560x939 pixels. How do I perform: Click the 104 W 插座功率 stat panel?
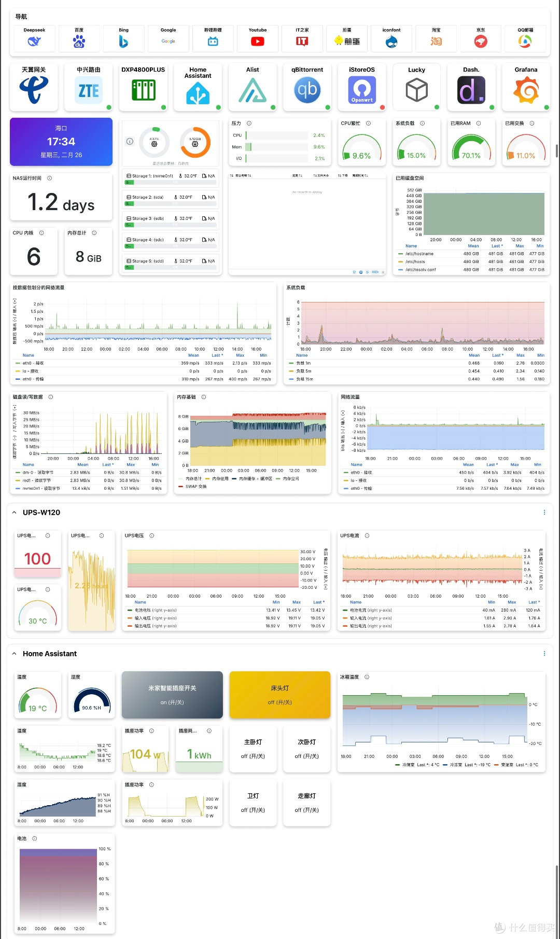(x=145, y=749)
